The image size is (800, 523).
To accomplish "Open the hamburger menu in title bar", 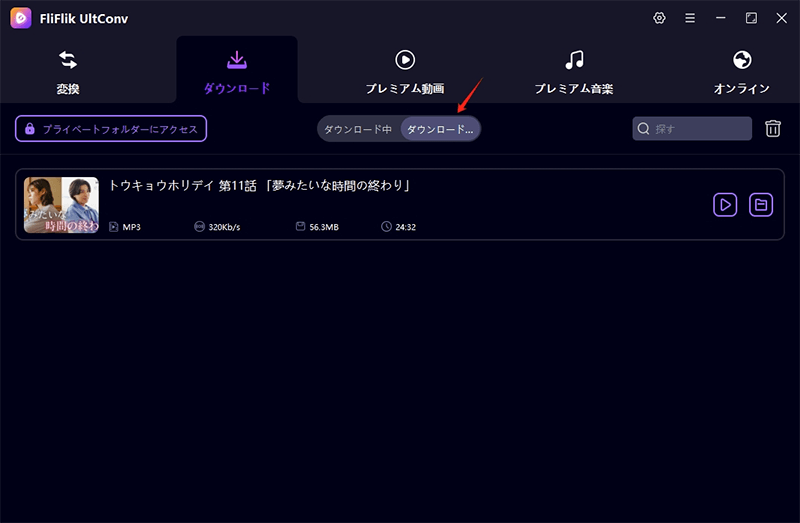I will pyautogui.click(x=690, y=18).
